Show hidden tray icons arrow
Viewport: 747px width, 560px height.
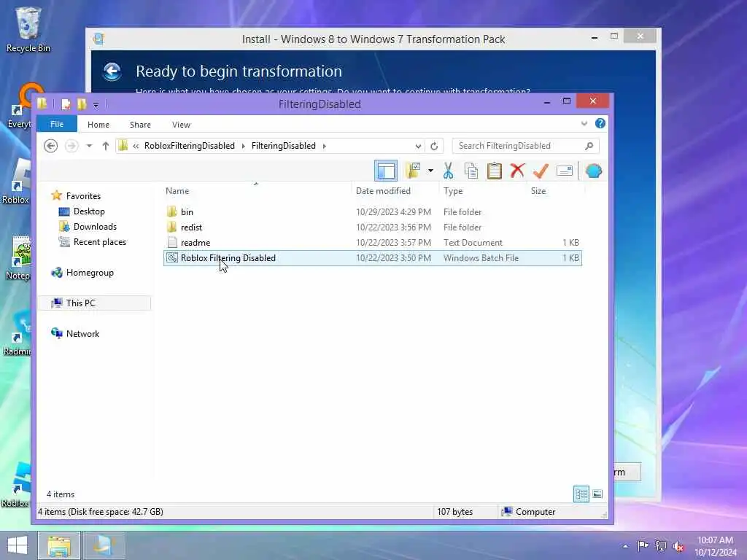click(x=625, y=546)
